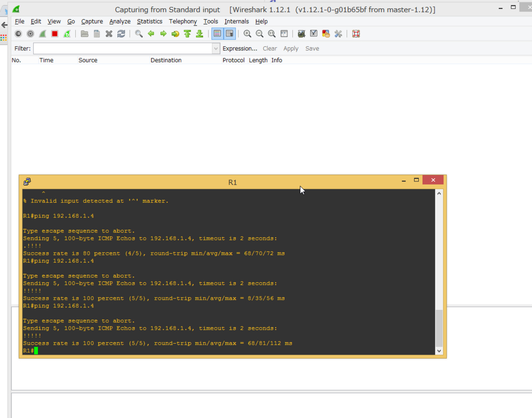Open the Edit menu
Screen dimensions: 532x418
[36, 21]
